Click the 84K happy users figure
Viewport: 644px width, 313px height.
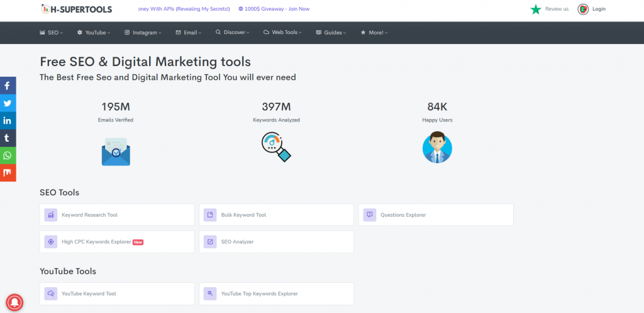tap(438, 107)
